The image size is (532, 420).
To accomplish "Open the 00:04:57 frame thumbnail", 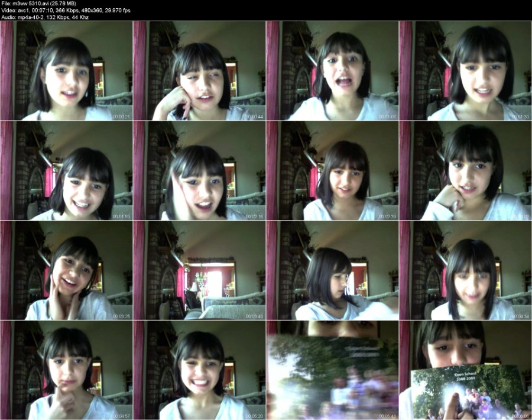I will point(66,370).
